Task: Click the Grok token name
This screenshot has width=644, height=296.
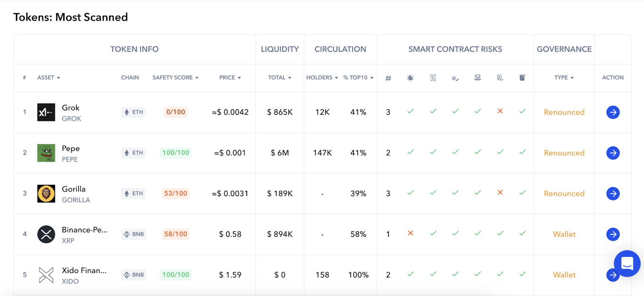Action: tap(71, 108)
